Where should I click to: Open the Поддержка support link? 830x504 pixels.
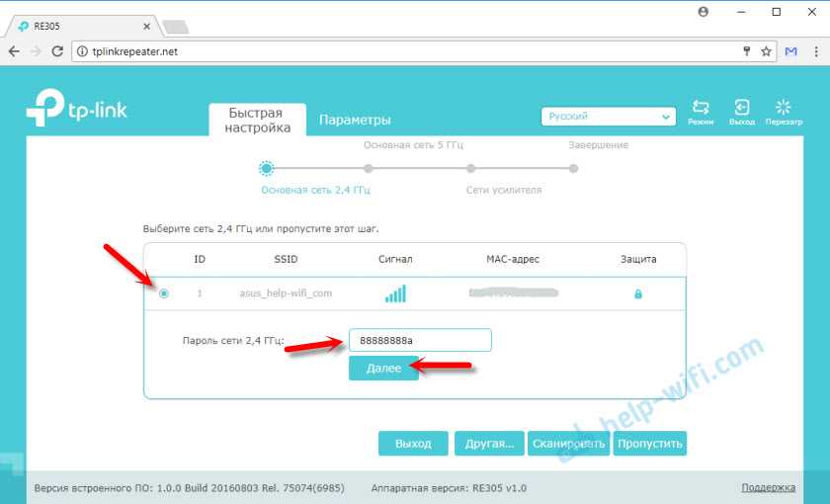pos(768,487)
